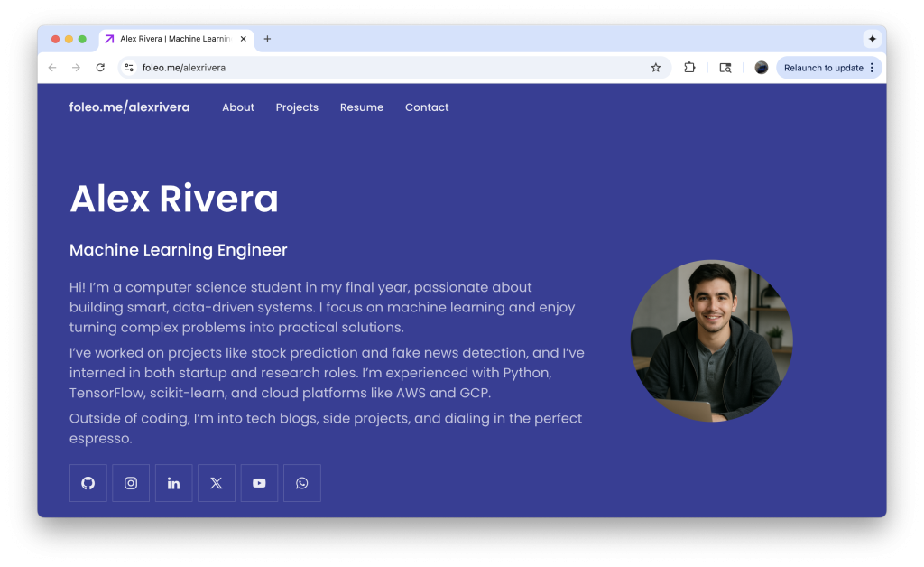This screenshot has height=567, width=924.
Task: Open the YouTube channel icon
Action: coord(259,483)
